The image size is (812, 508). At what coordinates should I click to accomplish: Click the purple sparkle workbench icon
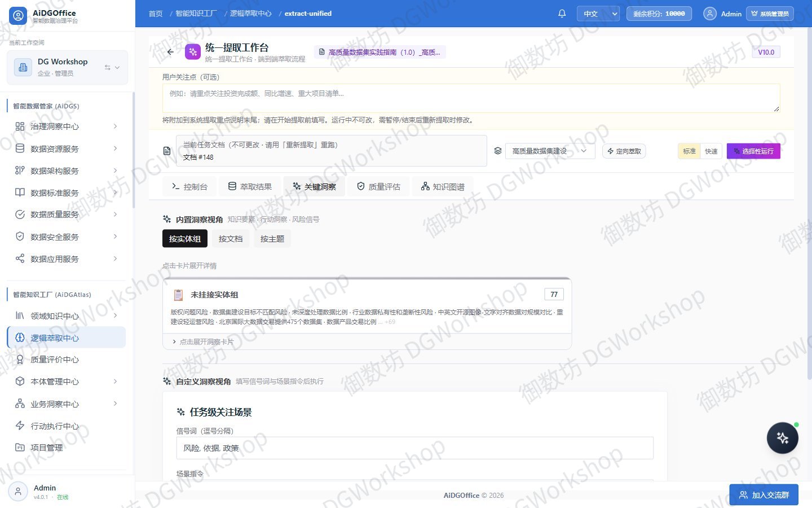[x=193, y=52]
